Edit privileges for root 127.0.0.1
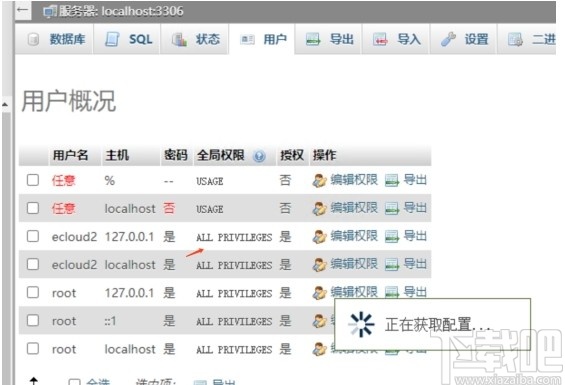The image size is (565, 385). click(354, 291)
